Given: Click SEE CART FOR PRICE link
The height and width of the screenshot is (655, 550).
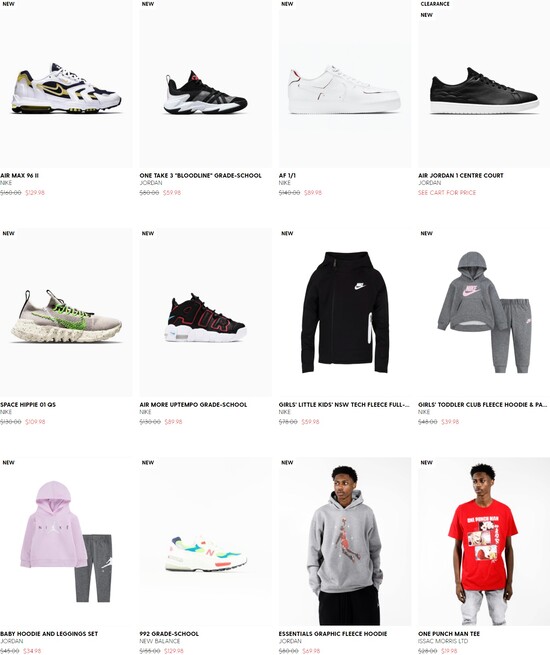Looking at the screenshot, I should 447,193.
